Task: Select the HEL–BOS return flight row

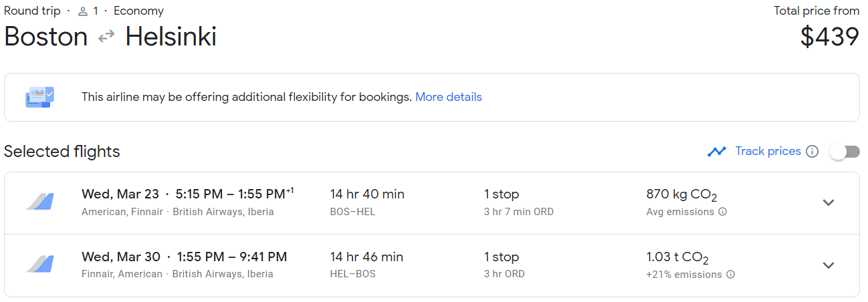Action: [x=432, y=265]
